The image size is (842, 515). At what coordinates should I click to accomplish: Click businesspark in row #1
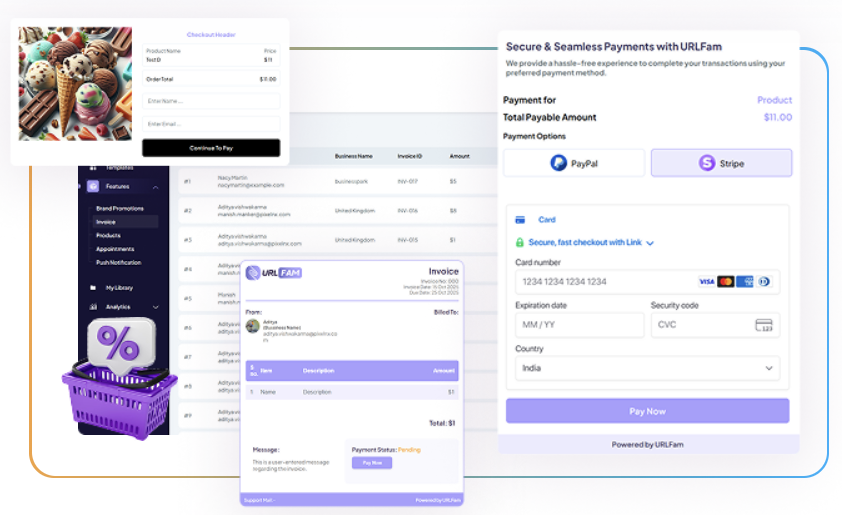pyautogui.click(x=351, y=182)
